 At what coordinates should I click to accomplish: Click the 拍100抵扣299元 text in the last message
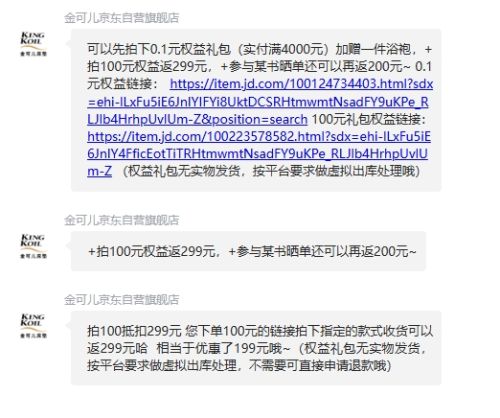(x=134, y=331)
